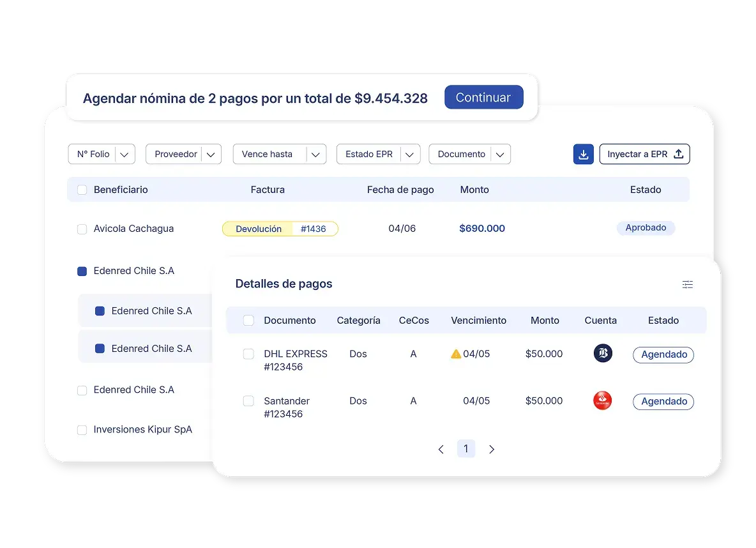This screenshot has height=548, width=756.
Task: Open filter settings icon in Detalles de pagos
Action: pyautogui.click(x=688, y=285)
